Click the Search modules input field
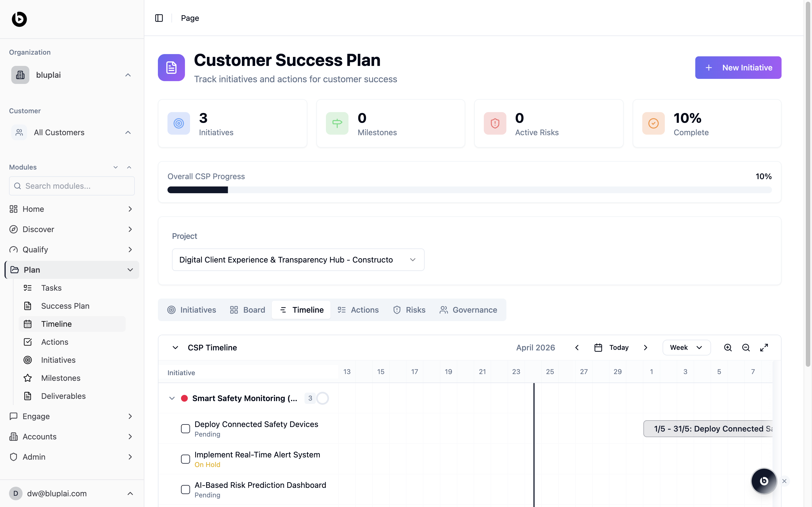The image size is (812, 507). [x=72, y=186]
